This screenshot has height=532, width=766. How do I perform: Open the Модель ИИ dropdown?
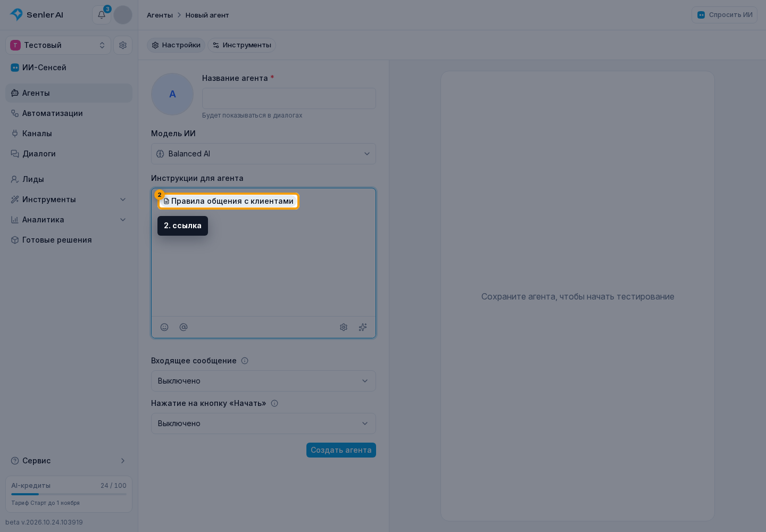click(263, 154)
